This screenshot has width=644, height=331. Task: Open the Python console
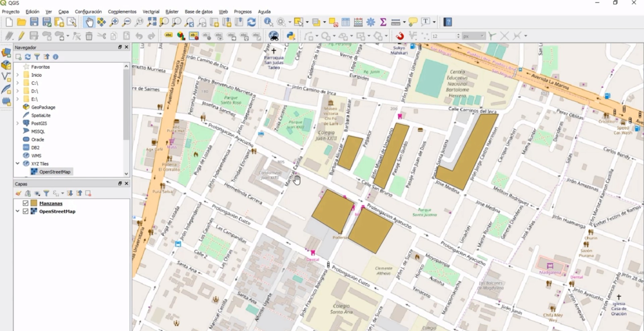[291, 36]
